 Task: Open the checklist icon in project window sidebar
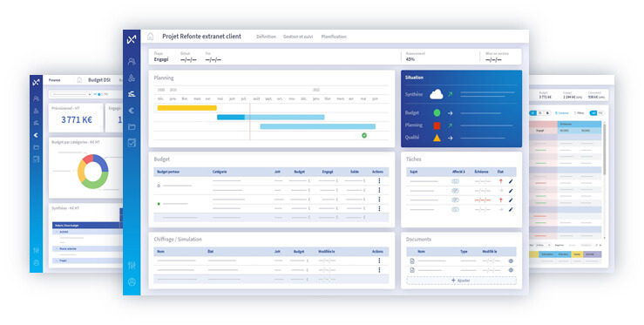(132, 143)
